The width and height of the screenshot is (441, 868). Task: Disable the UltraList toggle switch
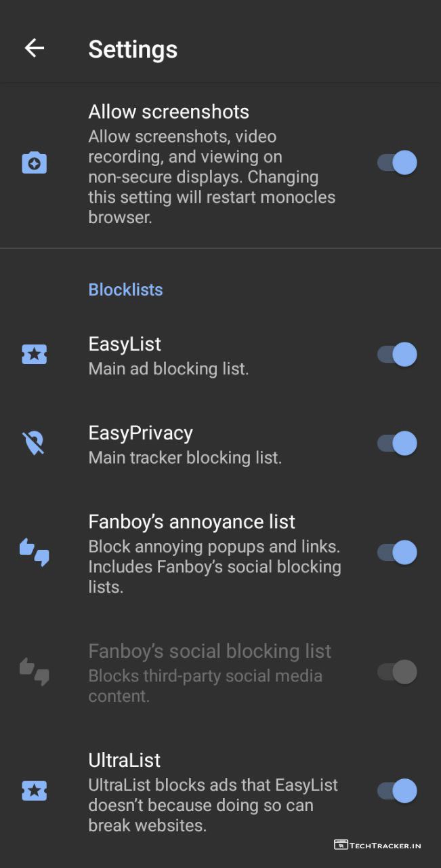pos(397,791)
